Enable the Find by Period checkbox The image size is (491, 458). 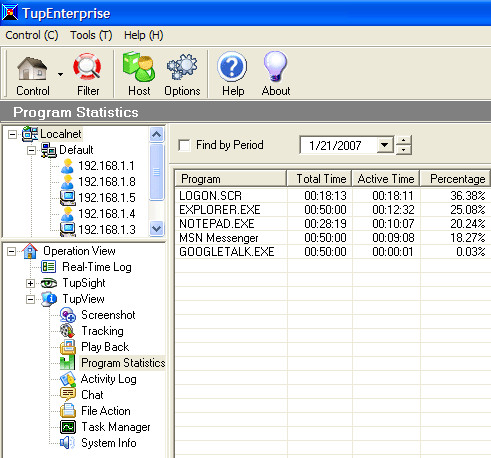coord(184,145)
